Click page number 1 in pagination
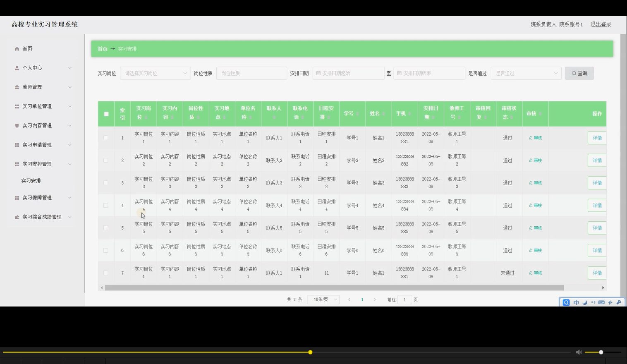Screen dimensions: 627x364 [x=362, y=299]
